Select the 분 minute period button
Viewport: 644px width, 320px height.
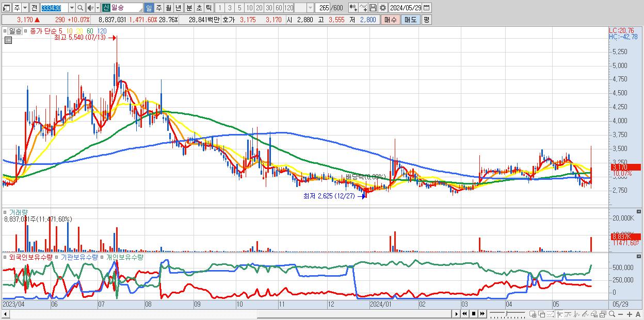[189, 8]
